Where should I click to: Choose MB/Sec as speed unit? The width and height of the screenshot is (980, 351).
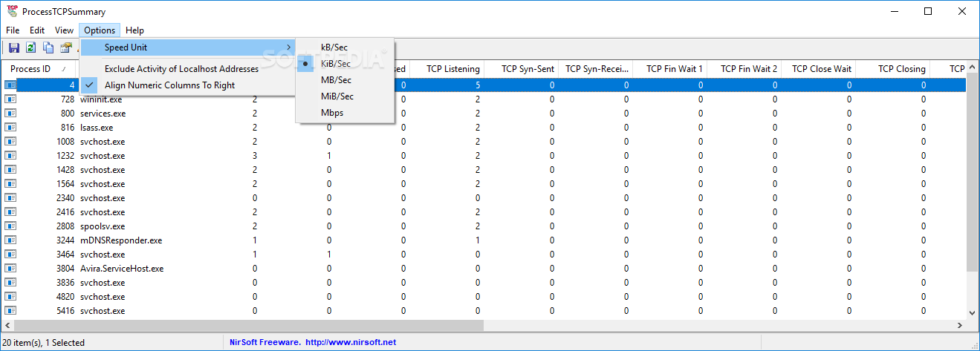(345, 80)
